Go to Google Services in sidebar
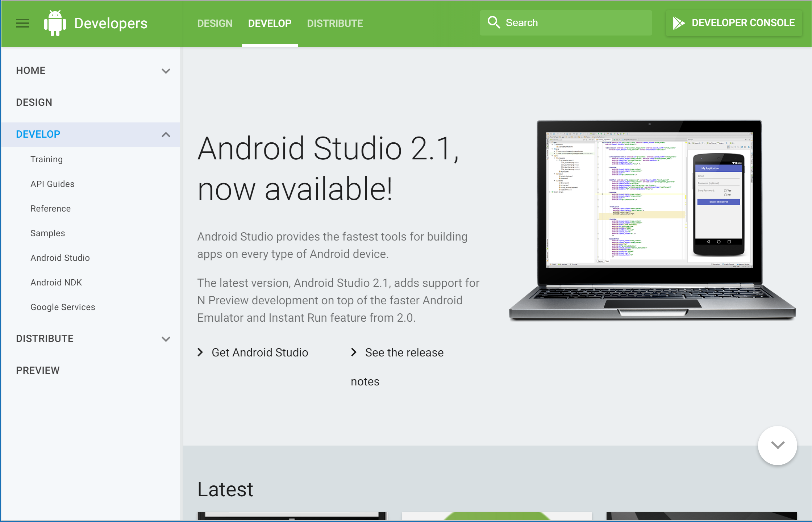Viewport: 812px width, 522px height. click(63, 307)
